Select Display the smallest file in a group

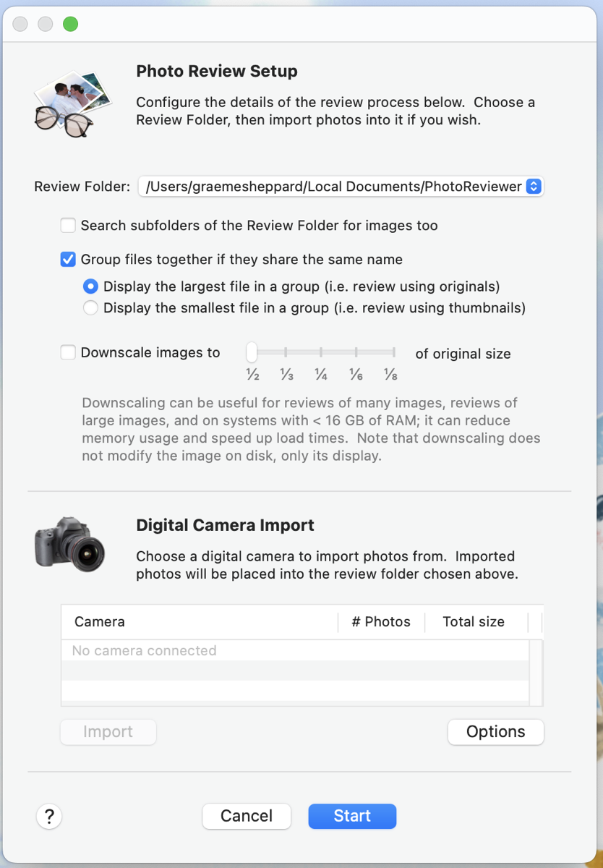(x=90, y=308)
